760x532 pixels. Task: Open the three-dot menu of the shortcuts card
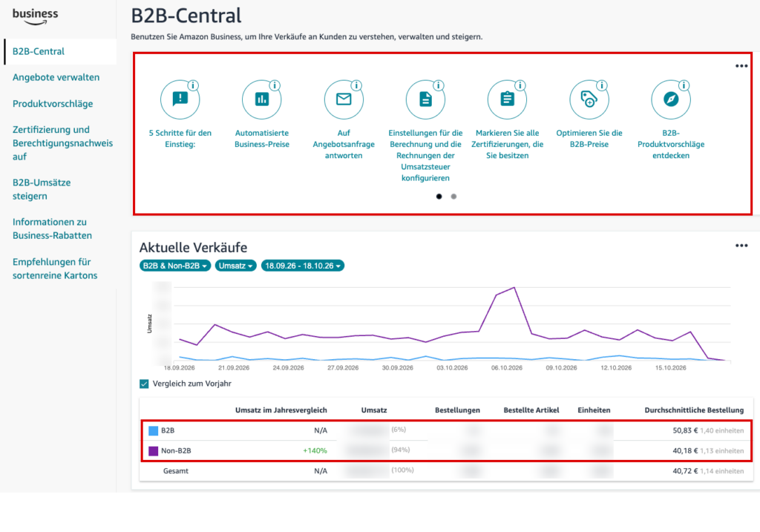coord(741,66)
